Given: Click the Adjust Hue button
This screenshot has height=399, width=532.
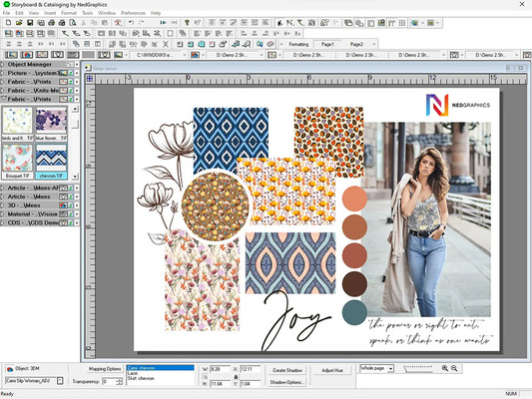Looking at the screenshot, I should point(332,370).
